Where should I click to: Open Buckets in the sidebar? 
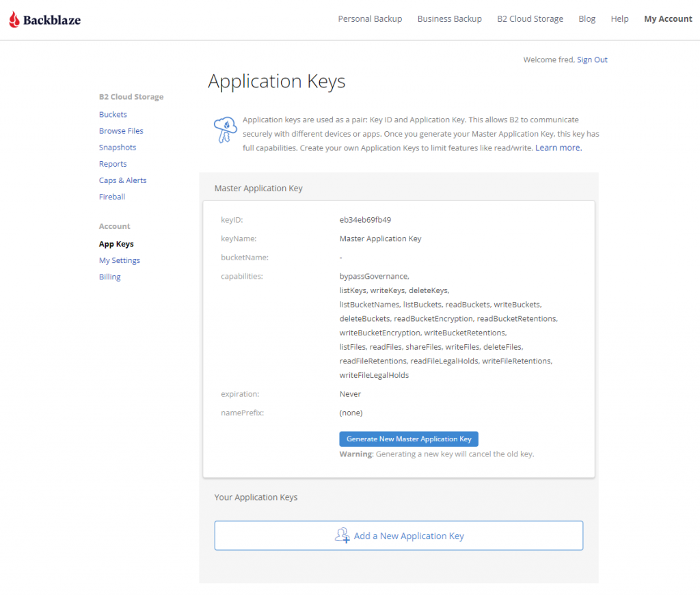tap(113, 114)
